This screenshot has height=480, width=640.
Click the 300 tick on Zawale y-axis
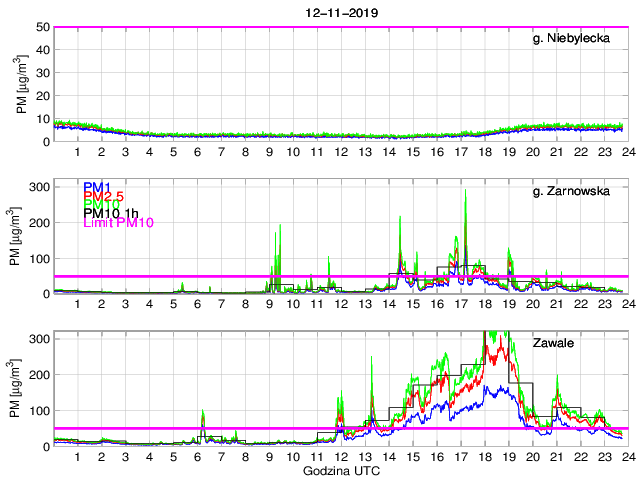40,339
